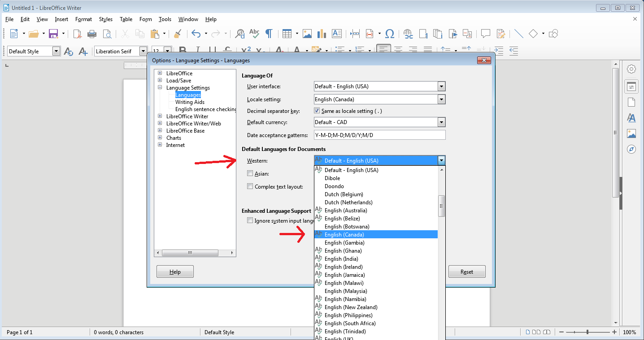Image resolution: width=644 pixels, height=340 pixels.
Task: Select English (Australia) from the list
Action: 376,210
